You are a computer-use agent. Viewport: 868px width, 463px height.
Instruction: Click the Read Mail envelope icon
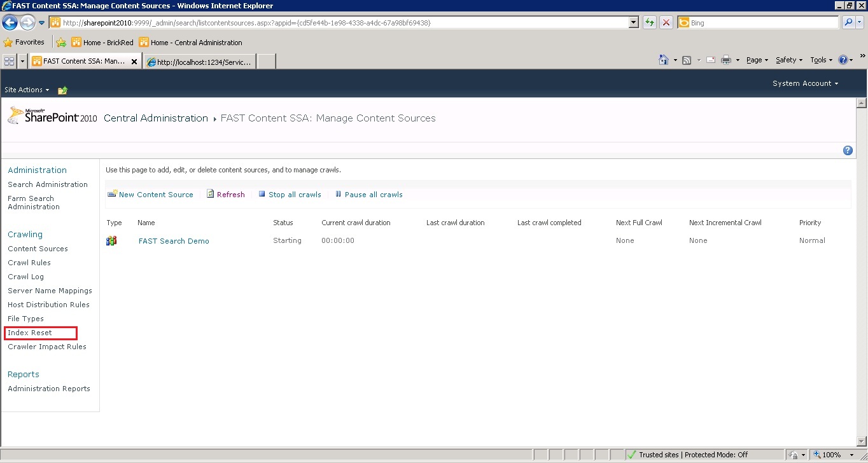710,60
